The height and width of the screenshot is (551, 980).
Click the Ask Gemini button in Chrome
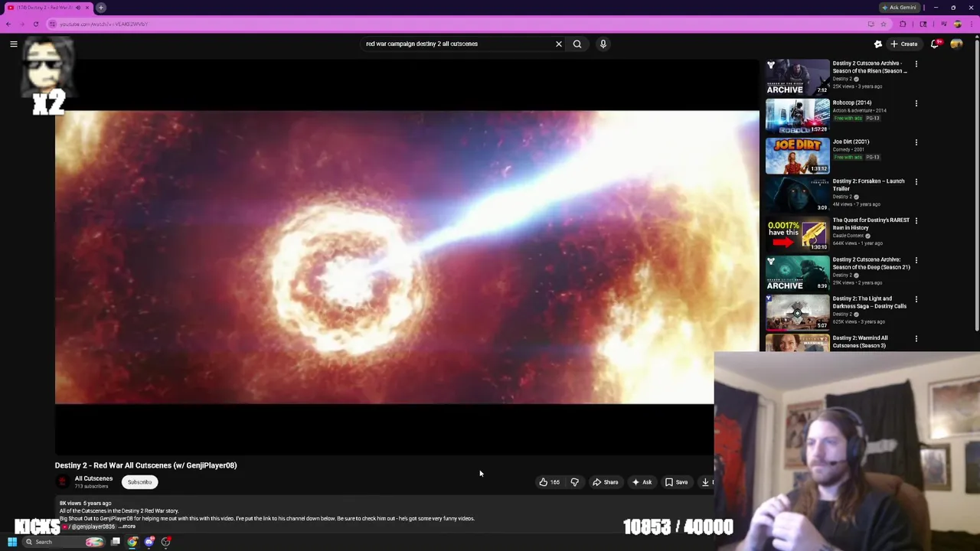[900, 8]
